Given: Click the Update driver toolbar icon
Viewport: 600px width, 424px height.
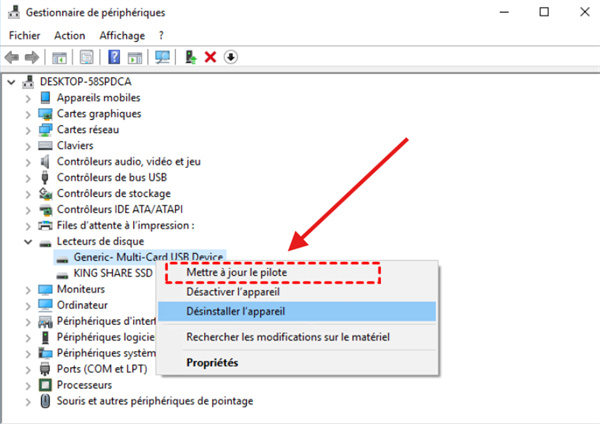Looking at the screenshot, I should [191, 57].
